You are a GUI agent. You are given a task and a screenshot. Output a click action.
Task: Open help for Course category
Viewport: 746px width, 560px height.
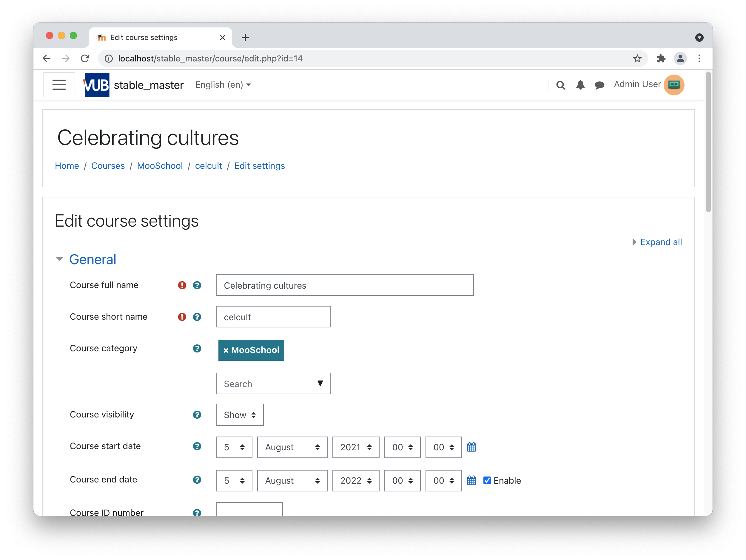pyautogui.click(x=197, y=348)
